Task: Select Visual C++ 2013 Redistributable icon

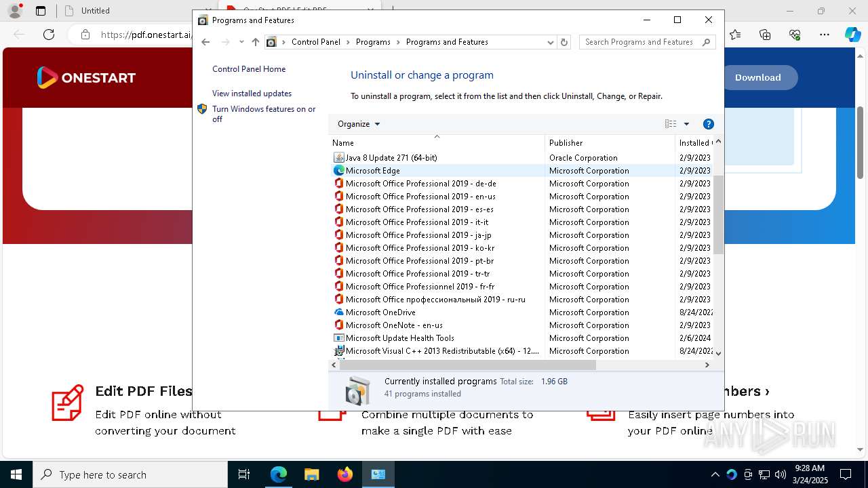Action: coord(339,351)
